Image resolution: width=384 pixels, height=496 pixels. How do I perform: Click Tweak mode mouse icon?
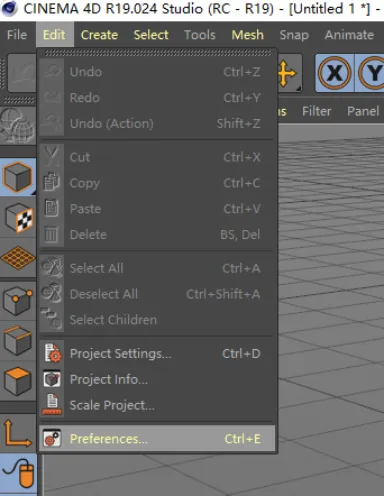point(18,473)
